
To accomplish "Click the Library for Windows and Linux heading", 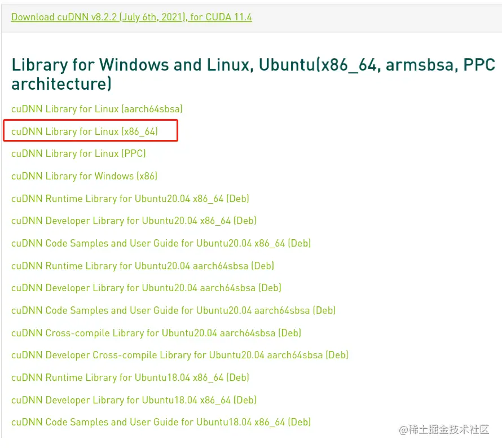I will pos(253,74).
